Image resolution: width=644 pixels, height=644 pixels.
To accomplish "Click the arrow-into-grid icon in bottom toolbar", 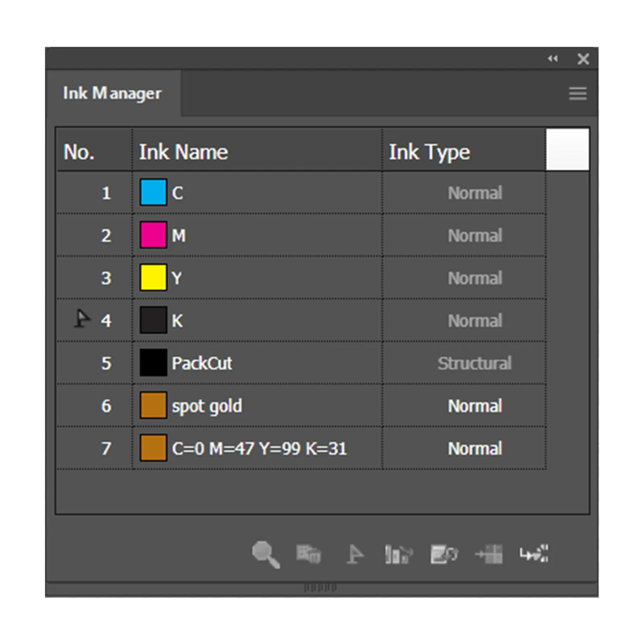I will point(489,554).
